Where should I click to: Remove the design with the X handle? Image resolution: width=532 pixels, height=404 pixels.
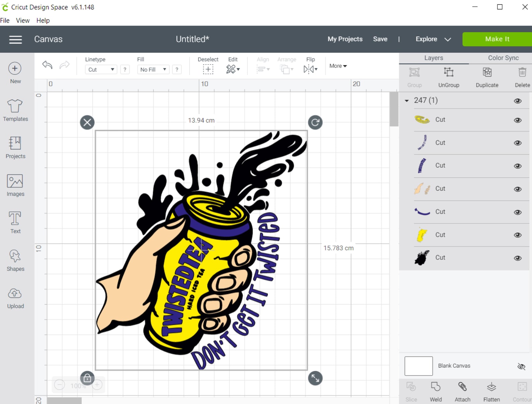point(87,122)
